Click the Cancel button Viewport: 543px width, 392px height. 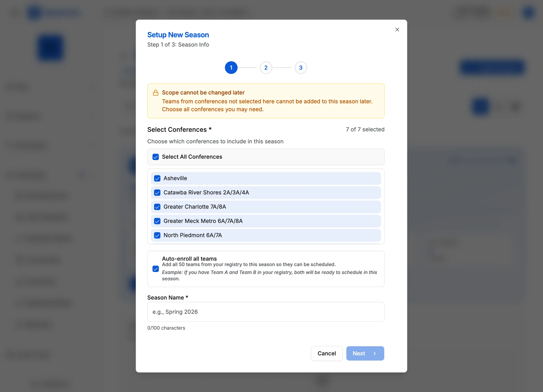(326, 353)
